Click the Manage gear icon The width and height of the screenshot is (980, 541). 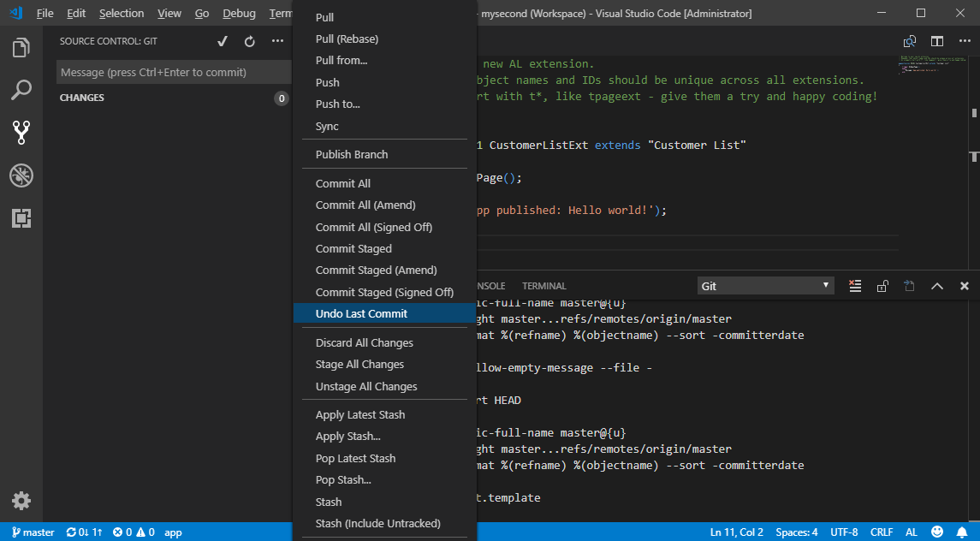click(x=21, y=501)
